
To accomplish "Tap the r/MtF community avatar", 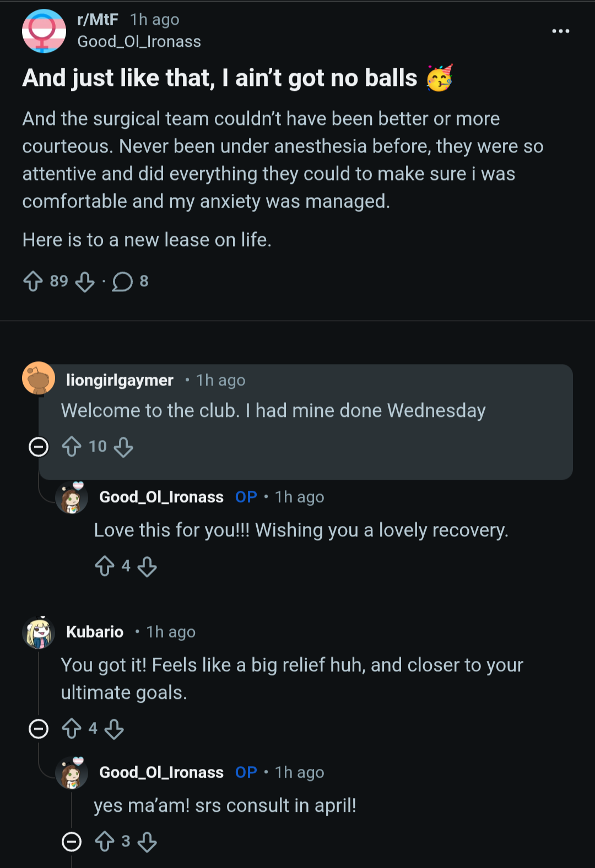I will [x=44, y=31].
